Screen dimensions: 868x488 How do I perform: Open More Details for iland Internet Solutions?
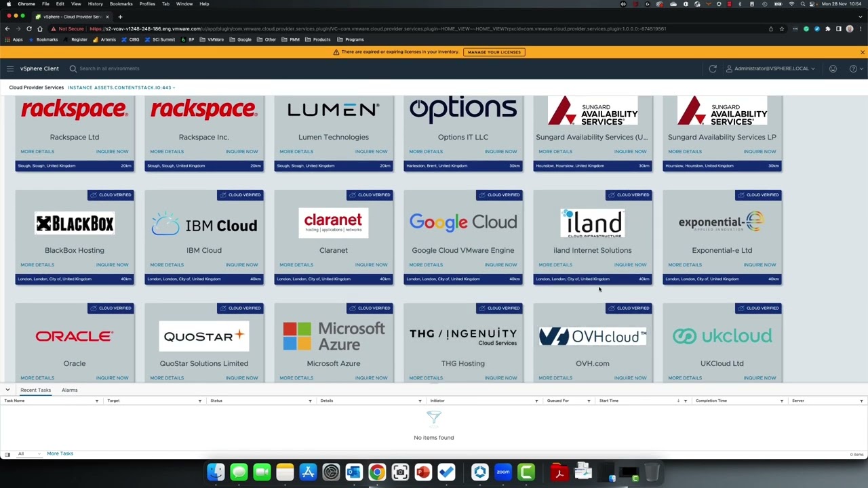pyautogui.click(x=555, y=264)
